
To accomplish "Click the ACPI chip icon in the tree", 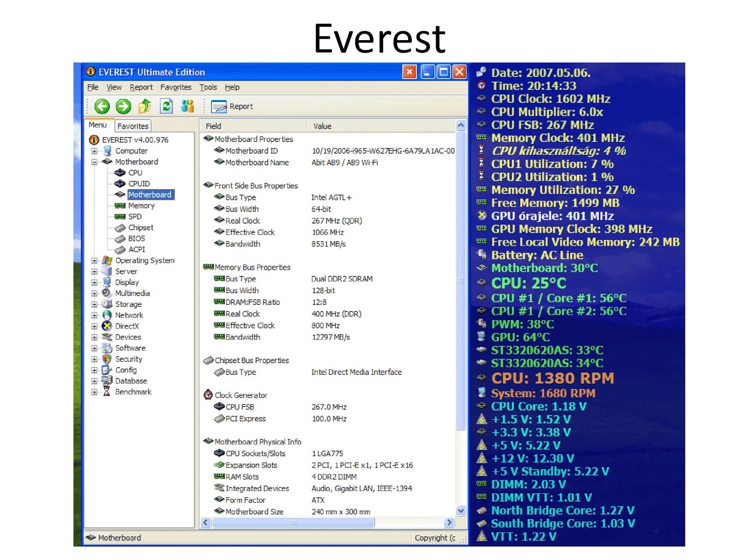I will (120, 250).
